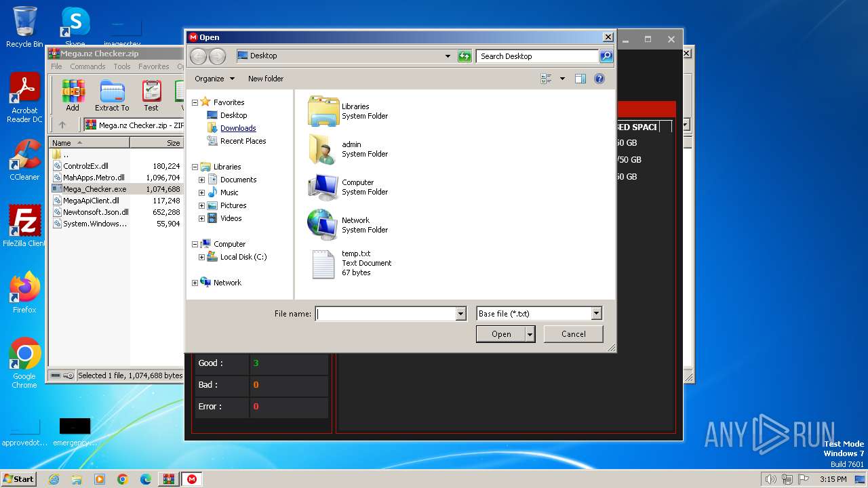
Task: Click the Cancel button
Action: click(x=574, y=334)
